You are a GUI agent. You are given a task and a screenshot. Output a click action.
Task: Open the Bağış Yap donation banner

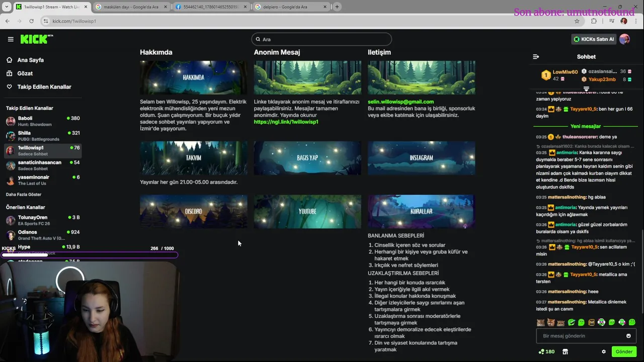click(x=307, y=158)
